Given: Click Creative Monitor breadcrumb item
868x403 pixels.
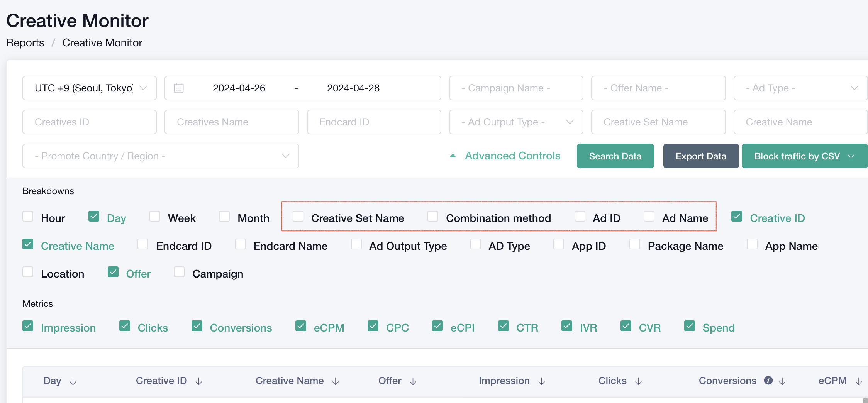Looking at the screenshot, I should [102, 42].
